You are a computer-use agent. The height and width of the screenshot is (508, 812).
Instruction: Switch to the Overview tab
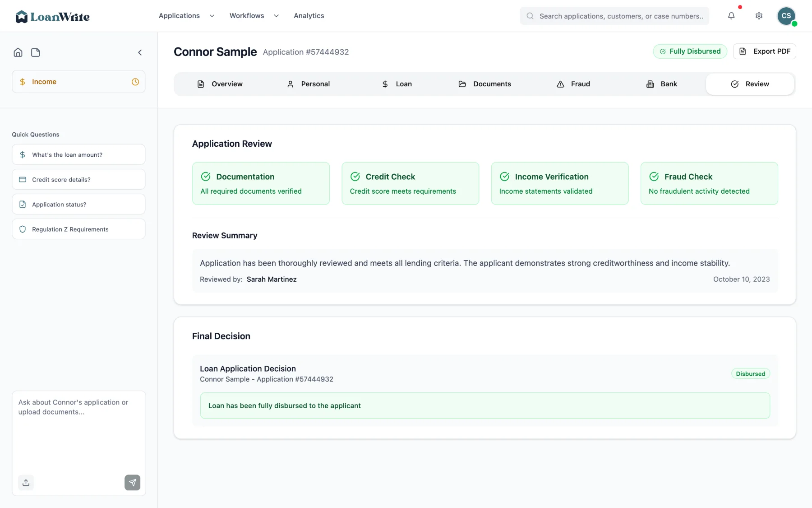(220, 84)
